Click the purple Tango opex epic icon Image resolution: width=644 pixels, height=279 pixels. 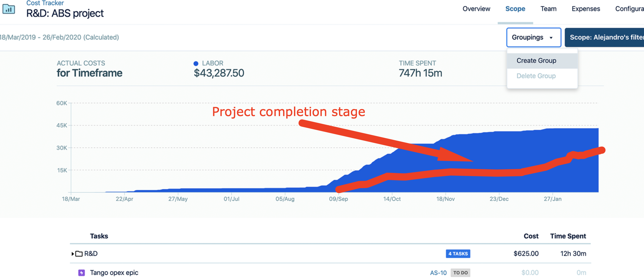pos(82,273)
